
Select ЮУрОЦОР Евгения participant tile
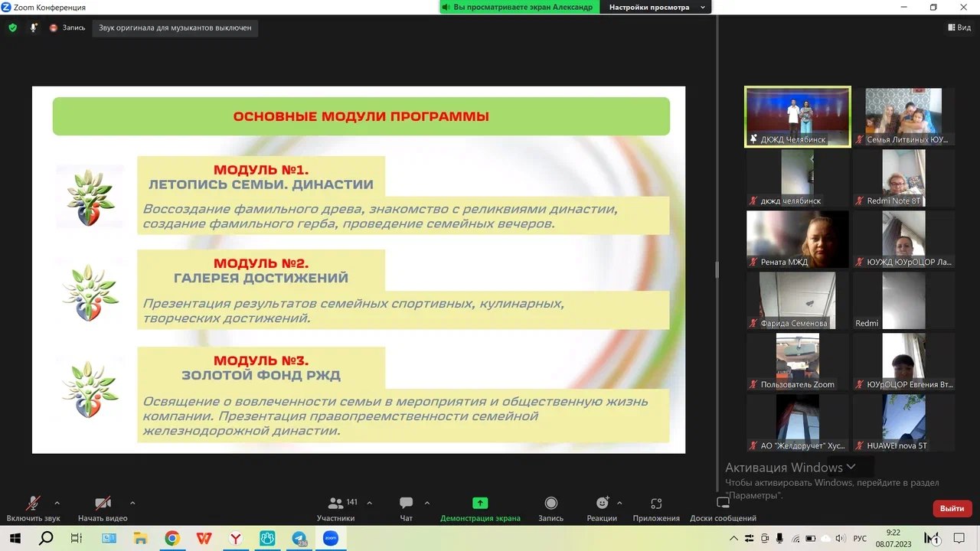(903, 361)
